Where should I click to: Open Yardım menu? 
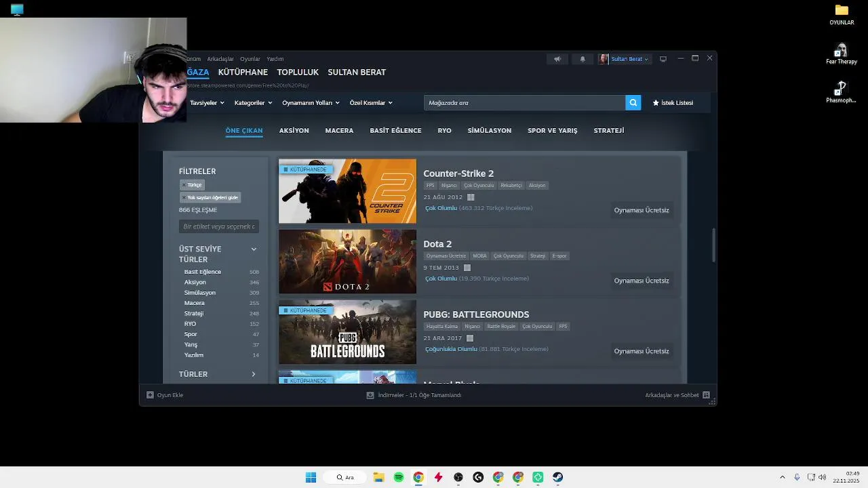pyautogui.click(x=275, y=59)
